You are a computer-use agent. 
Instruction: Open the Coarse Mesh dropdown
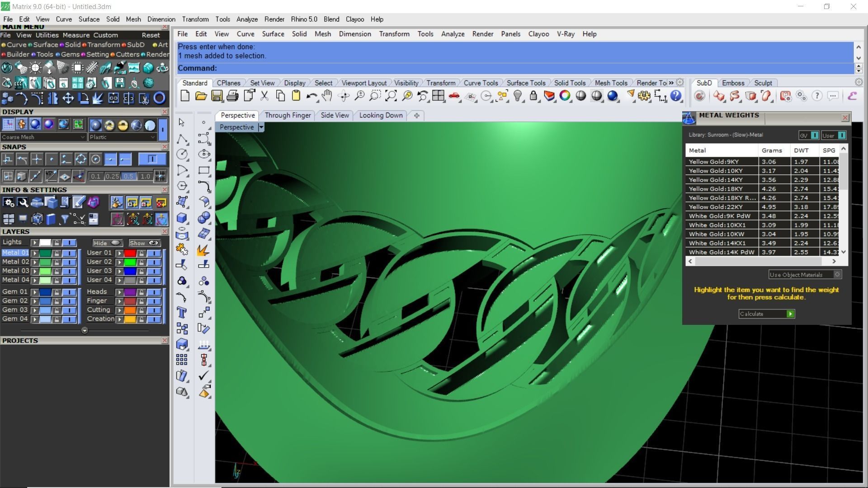coord(43,137)
